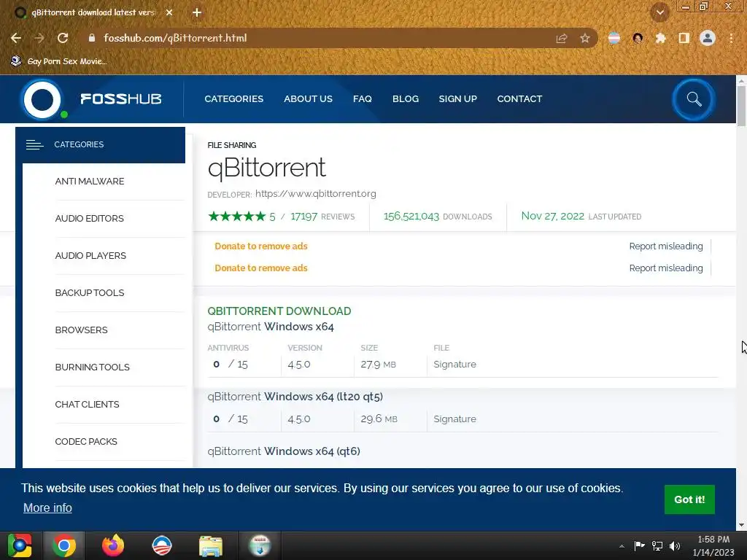747x560 pixels.
Task: View site information lock icon
Action: tap(91, 38)
